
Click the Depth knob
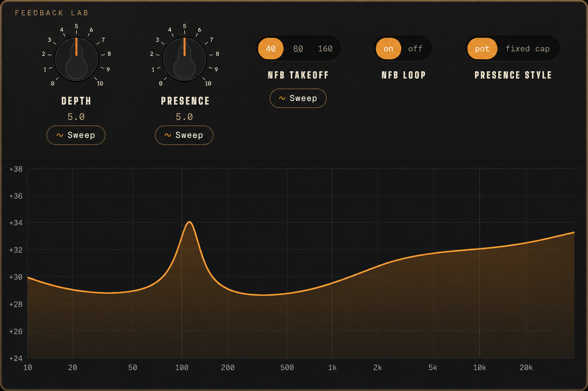pos(77,60)
